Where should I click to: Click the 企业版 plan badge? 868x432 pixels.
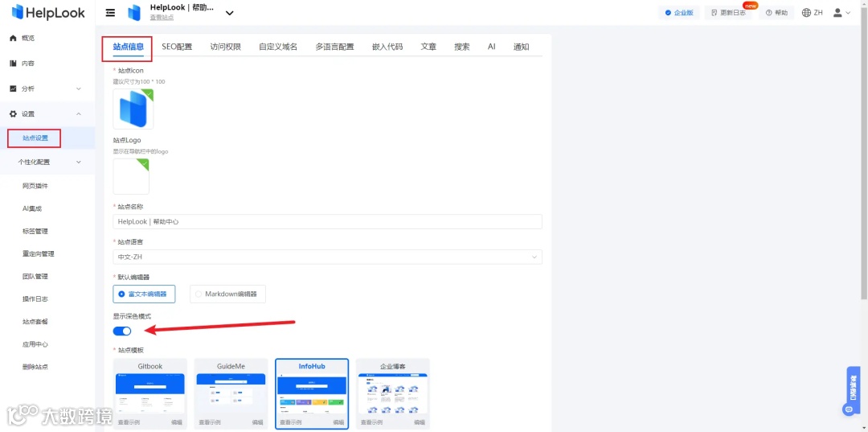tap(679, 13)
